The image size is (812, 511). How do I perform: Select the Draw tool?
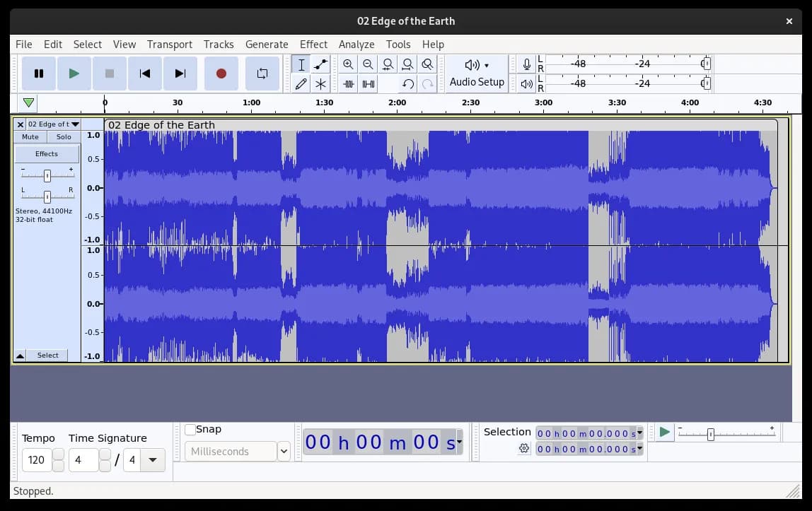(301, 84)
